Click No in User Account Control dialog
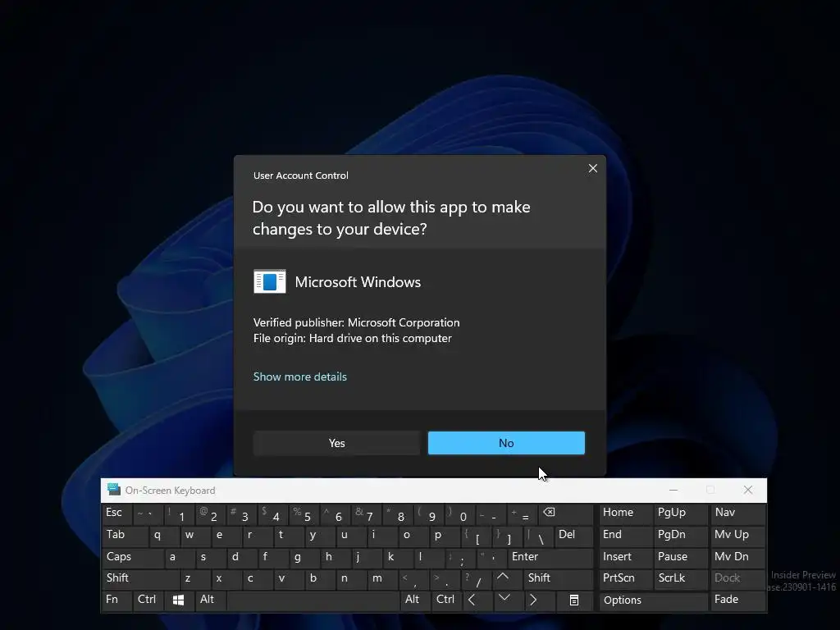The width and height of the screenshot is (840, 630). (x=506, y=443)
